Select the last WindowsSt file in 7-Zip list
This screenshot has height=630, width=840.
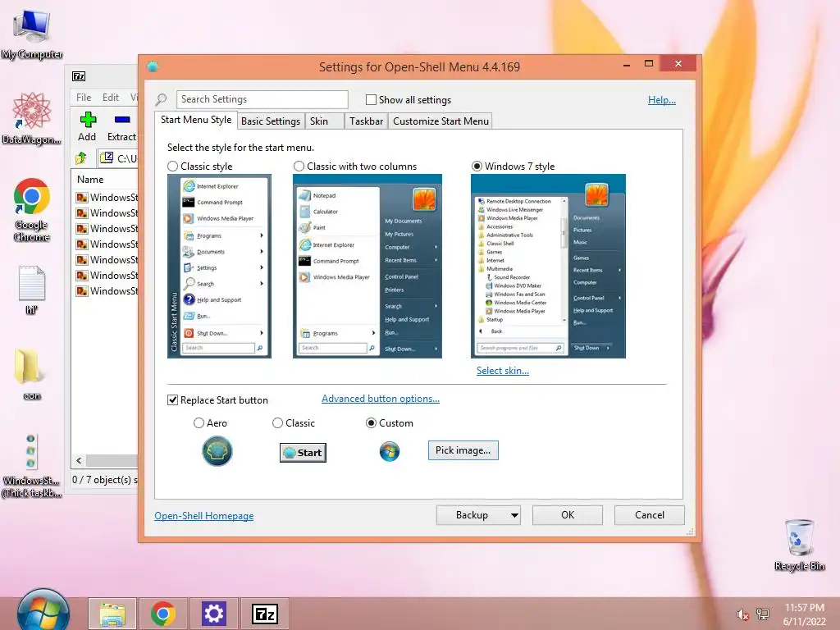tap(107, 291)
